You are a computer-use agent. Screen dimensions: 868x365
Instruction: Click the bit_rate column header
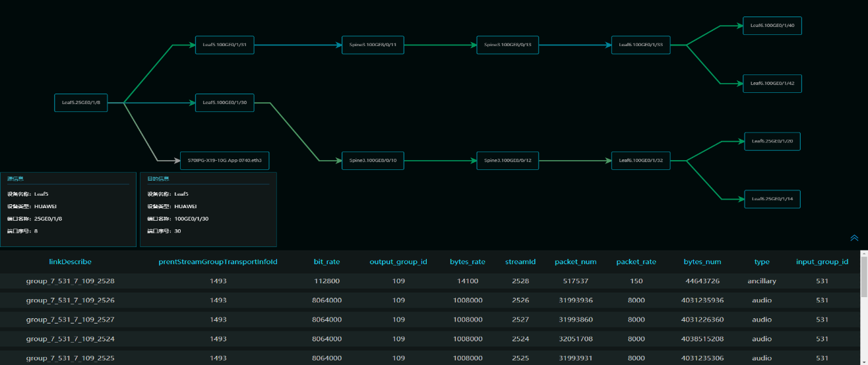coord(326,262)
